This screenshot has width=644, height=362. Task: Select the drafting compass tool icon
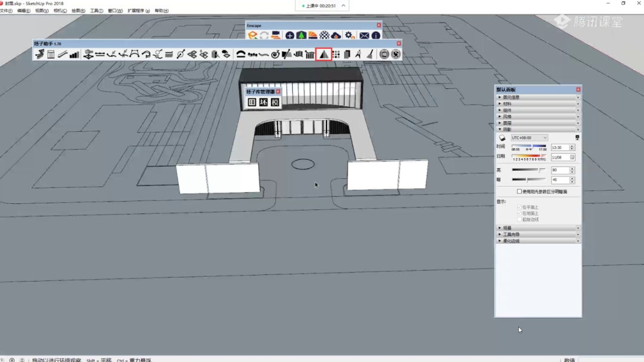[x=358, y=54]
